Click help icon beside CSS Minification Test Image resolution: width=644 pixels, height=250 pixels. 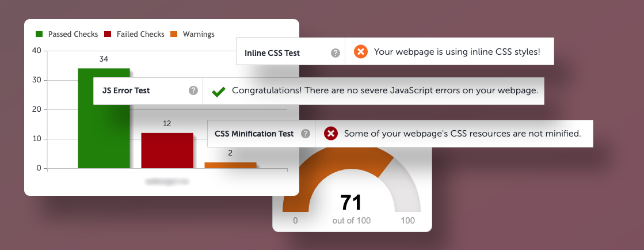pos(306,134)
